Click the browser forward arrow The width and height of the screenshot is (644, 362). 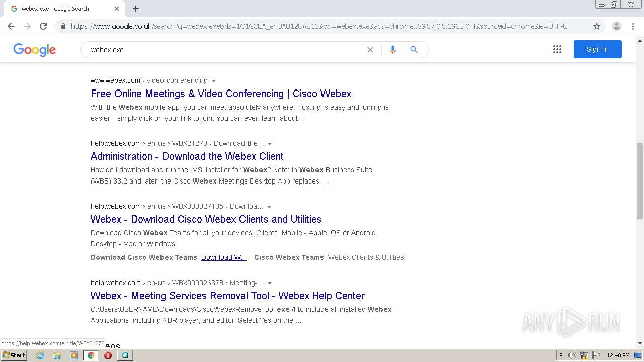[x=27, y=26]
